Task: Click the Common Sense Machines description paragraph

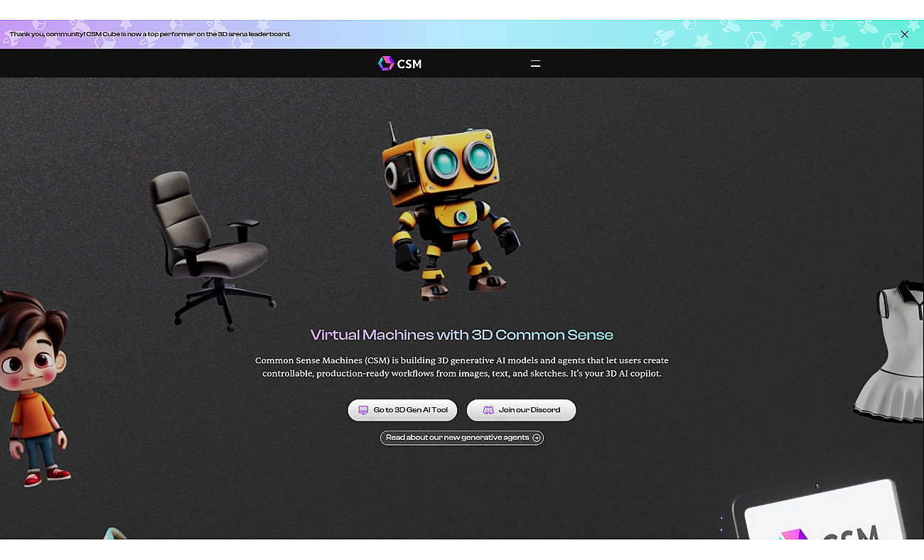Action: [462, 367]
